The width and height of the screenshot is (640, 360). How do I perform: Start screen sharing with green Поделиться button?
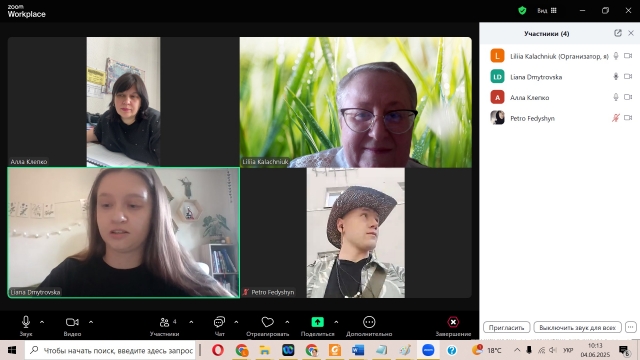coord(318,326)
